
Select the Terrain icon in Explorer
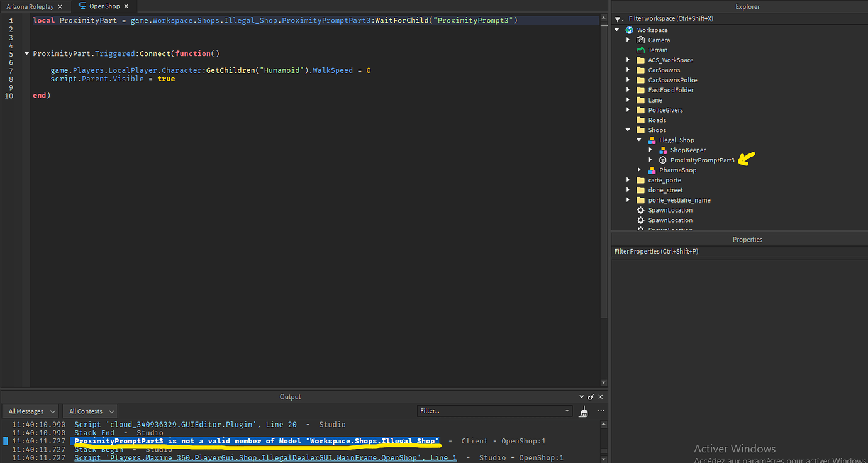[640, 50]
